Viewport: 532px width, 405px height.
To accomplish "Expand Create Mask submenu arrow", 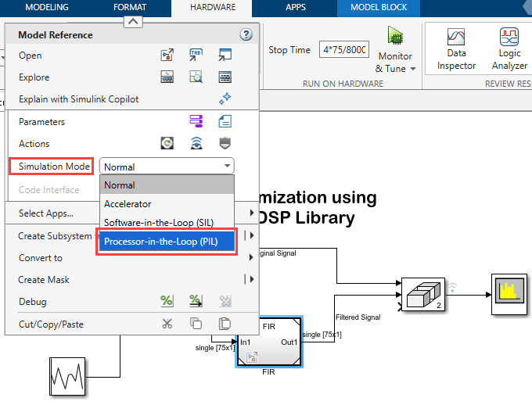I will (x=251, y=279).
